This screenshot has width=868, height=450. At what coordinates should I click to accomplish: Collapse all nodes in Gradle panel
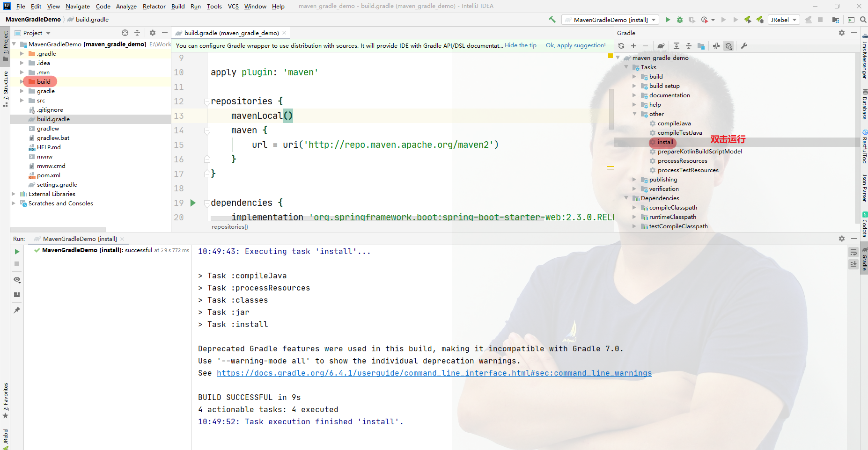point(689,46)
